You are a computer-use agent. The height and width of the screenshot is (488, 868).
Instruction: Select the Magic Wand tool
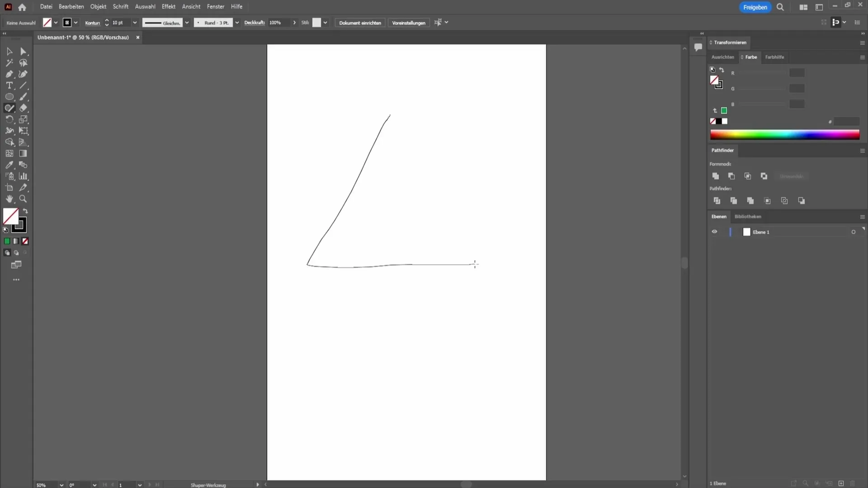[x=9, y=63]
